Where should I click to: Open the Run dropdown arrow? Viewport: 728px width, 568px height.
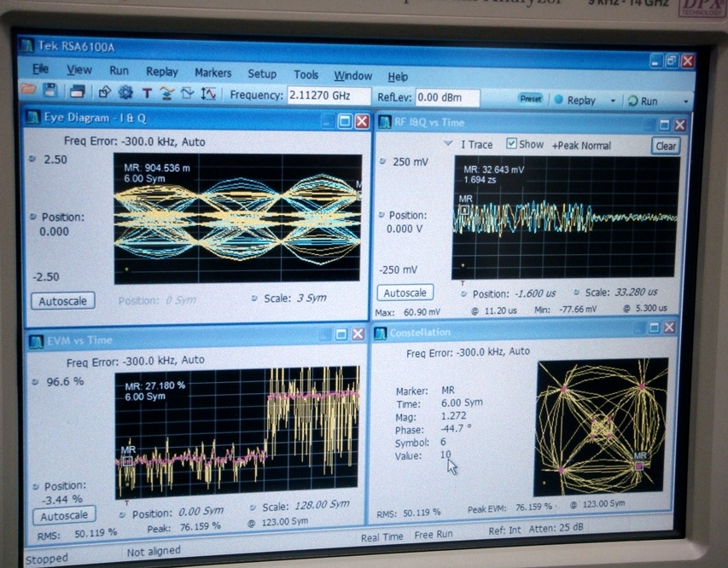(685, 101)
